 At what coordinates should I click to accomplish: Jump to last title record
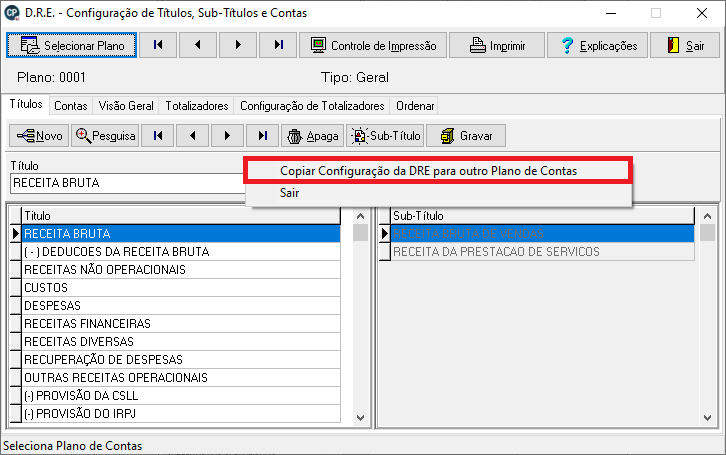tap(263, 136)
